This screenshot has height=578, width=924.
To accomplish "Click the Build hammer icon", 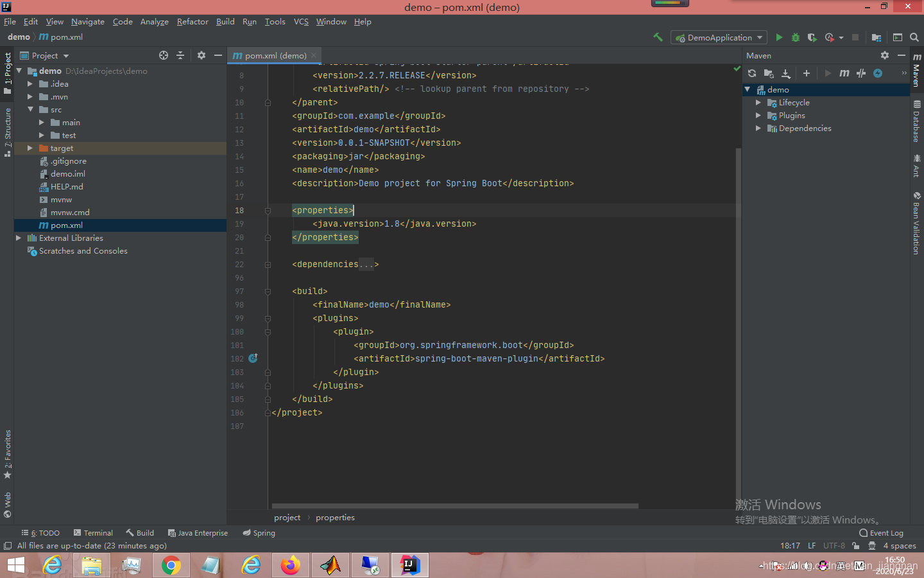I will tap(658, 37).
